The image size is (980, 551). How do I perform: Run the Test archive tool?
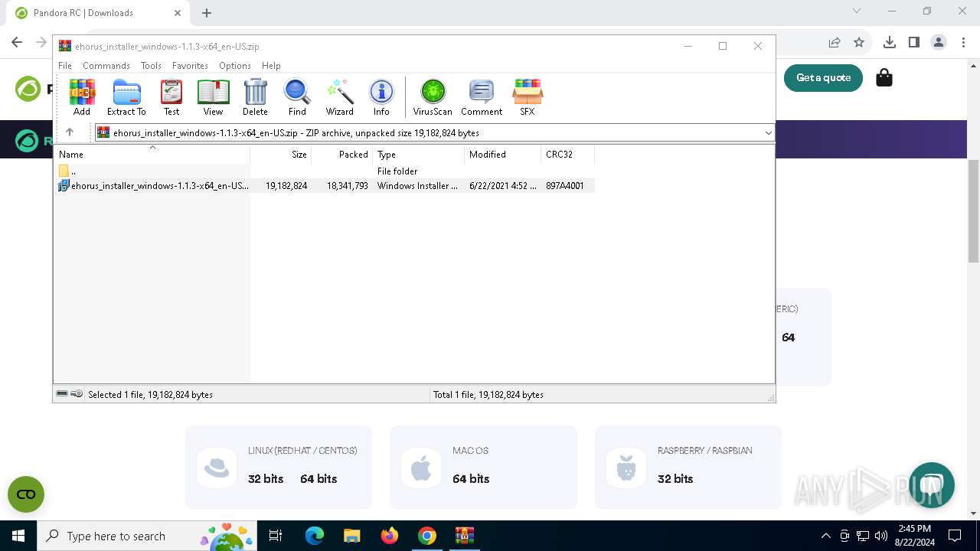pos(171,97)
